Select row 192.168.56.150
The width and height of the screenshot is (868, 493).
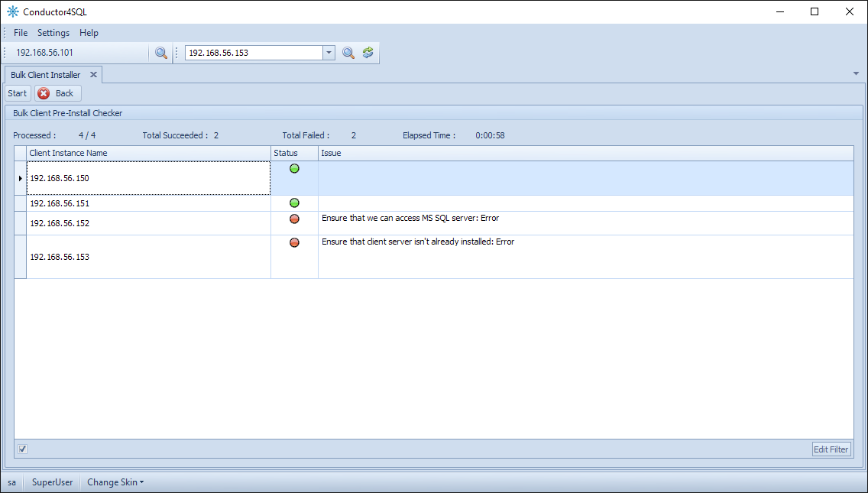434,178
